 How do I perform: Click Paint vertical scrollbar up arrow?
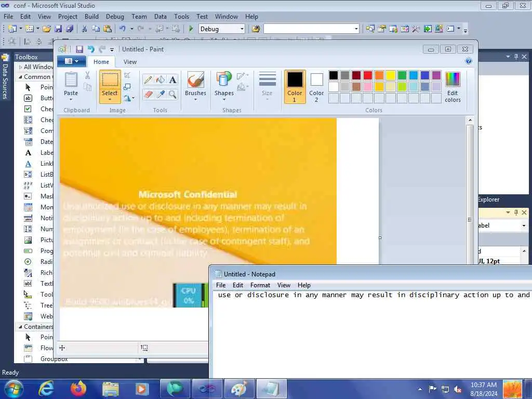click(x=470, y=120)
